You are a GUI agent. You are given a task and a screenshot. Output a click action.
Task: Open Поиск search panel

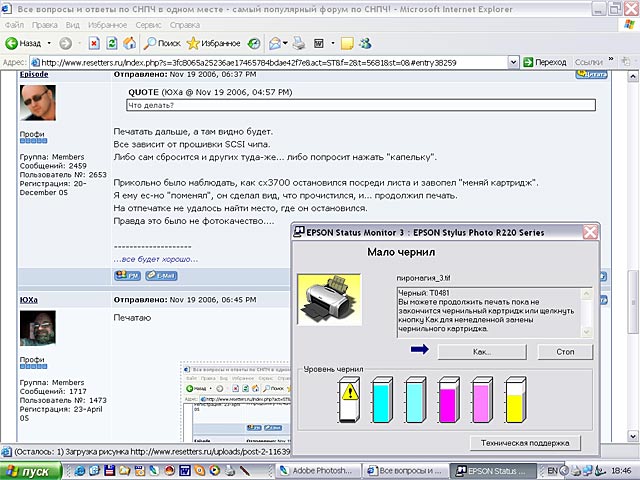click(162, 43)
